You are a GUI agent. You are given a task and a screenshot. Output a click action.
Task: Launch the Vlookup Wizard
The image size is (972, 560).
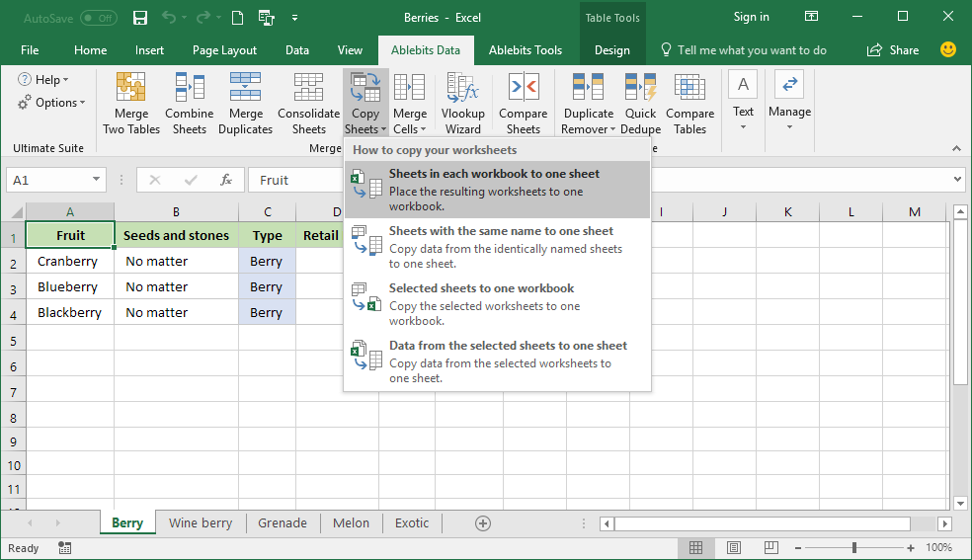pos(463,104)
